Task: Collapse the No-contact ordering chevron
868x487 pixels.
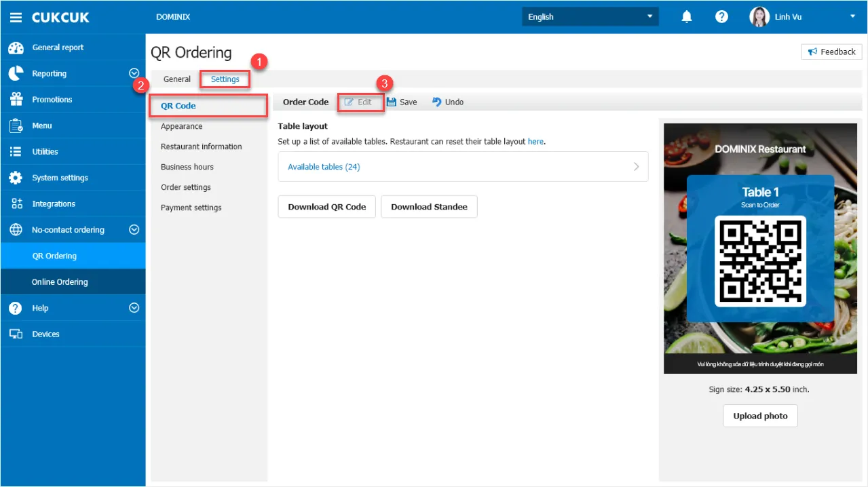Action: 134,230
